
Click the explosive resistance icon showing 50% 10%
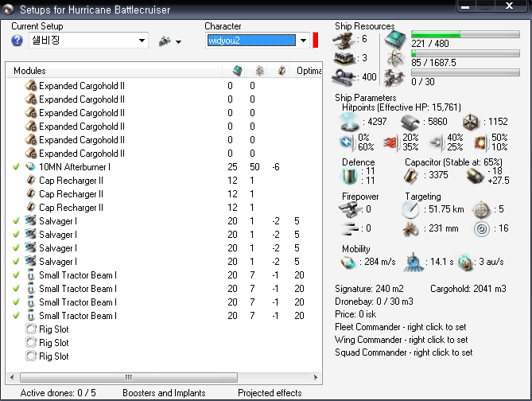(x=480, y=142)
